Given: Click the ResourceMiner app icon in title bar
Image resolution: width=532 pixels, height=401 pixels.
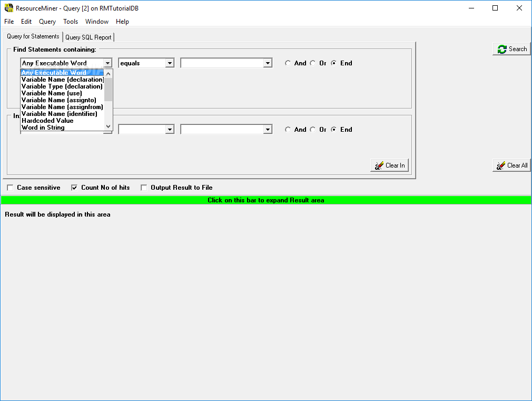Looking at the screenshot, I should pos(8,8).
